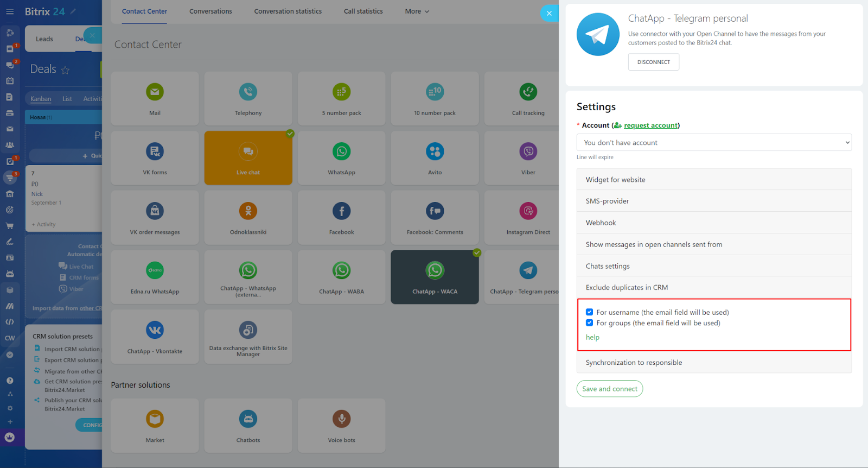Open the Mail connector tile icon
Viewport: 868px width, 468px height.
coord(155,92)
